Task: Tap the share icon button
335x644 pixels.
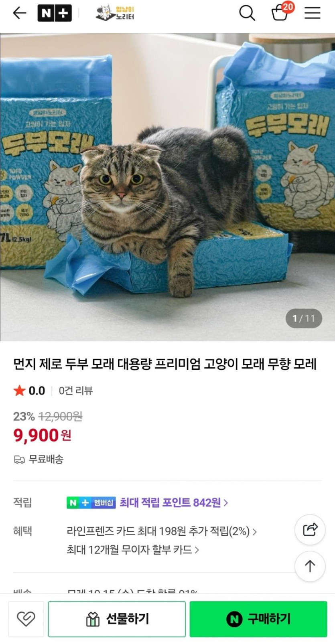Action: pos(310,530)
